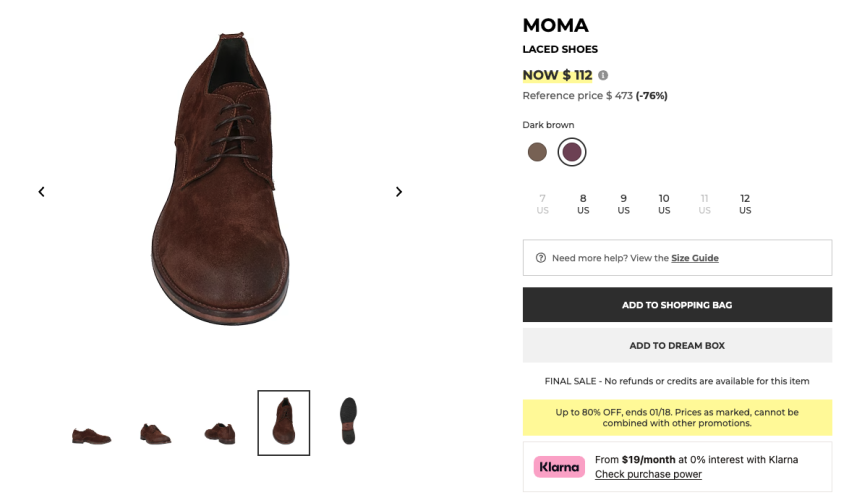
Task: View the shoe sole thumbnail
Action: click(x=348, y=421)
